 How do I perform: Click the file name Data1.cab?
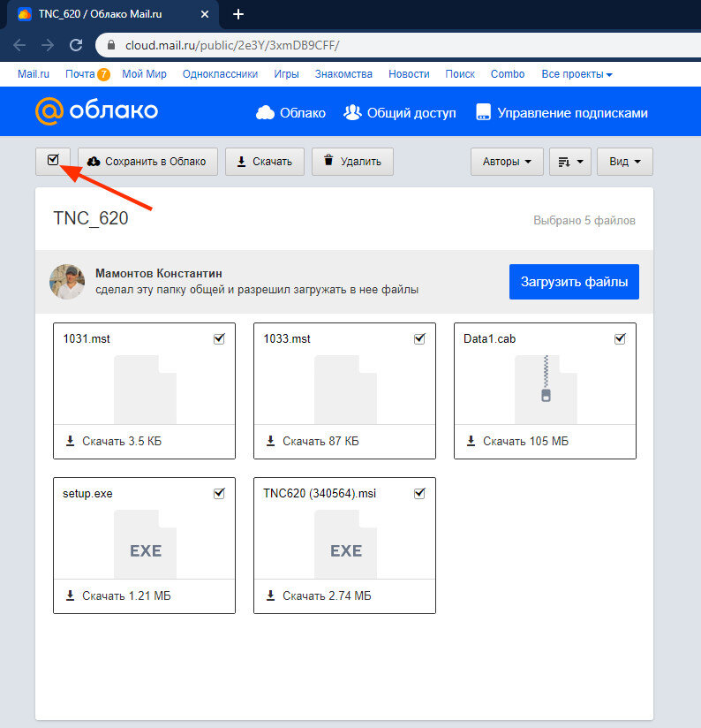(489, 339)
